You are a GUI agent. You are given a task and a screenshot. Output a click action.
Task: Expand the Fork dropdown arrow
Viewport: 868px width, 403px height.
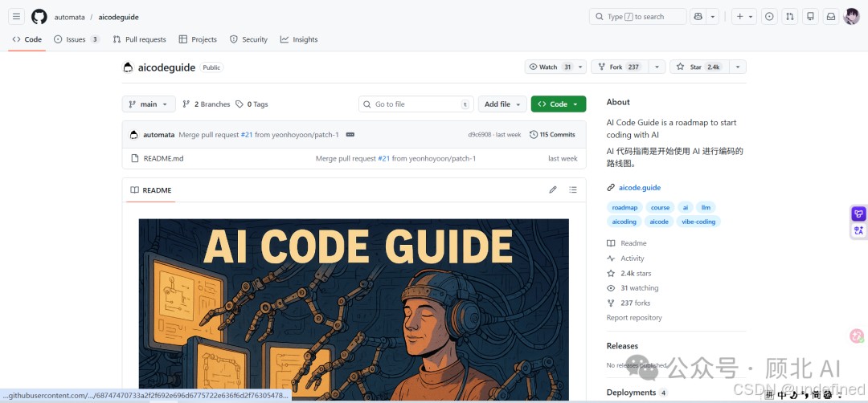pos(657,67)
